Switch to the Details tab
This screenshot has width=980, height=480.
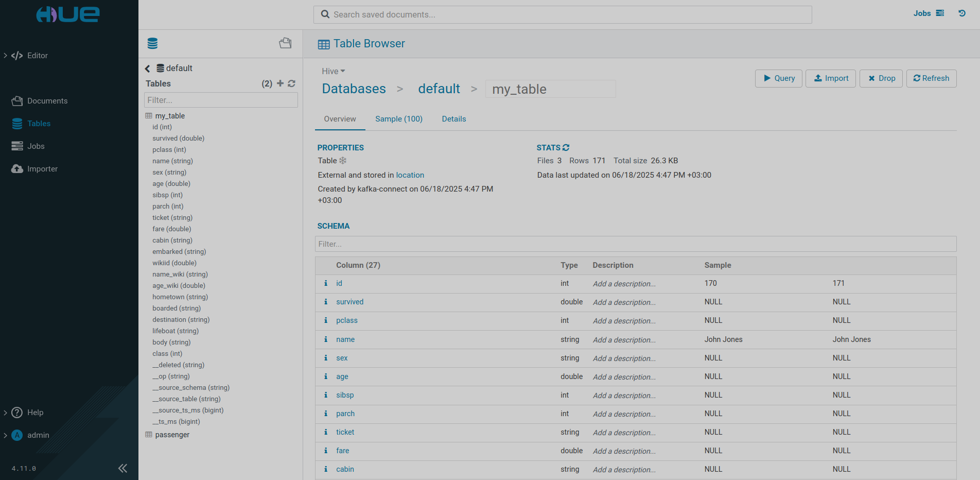(454, 119)
